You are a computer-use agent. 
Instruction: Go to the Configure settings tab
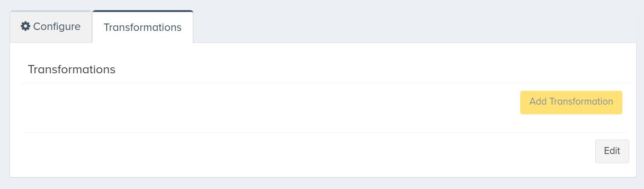(x=51, y=27)
